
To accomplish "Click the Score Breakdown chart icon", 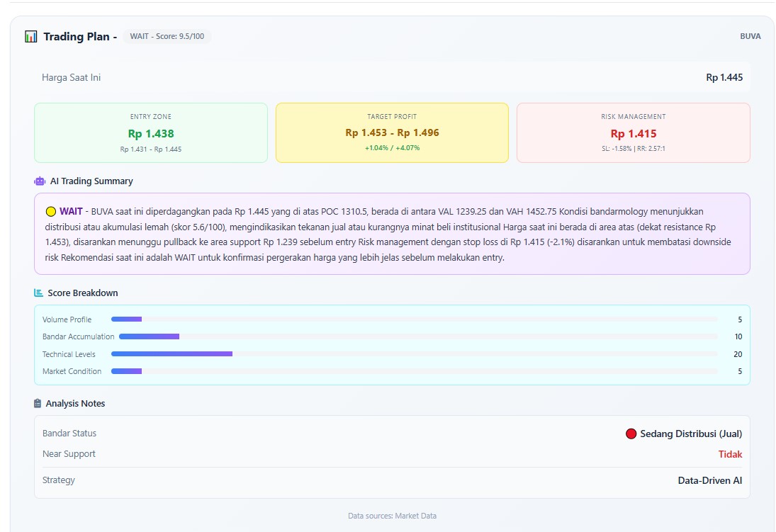I will (39, 293).
